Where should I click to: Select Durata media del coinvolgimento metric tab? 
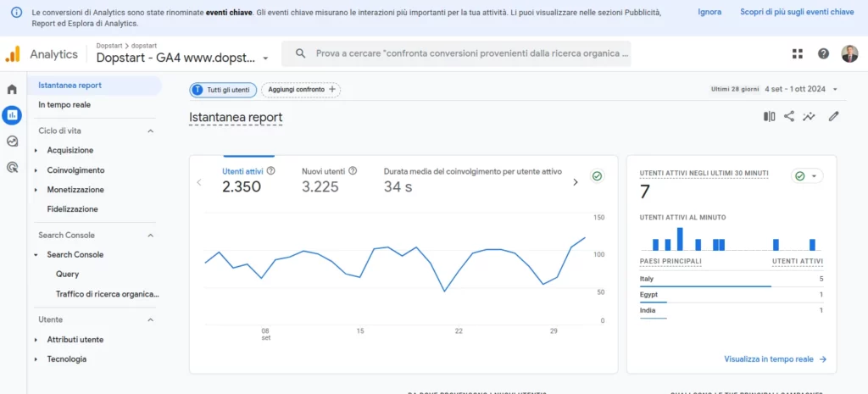(x=473, y=180)
